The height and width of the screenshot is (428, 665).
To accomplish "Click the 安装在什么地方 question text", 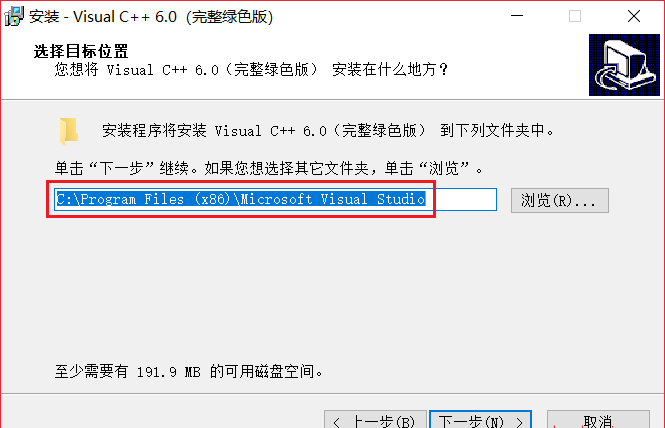I will click(x=390, y=70).
